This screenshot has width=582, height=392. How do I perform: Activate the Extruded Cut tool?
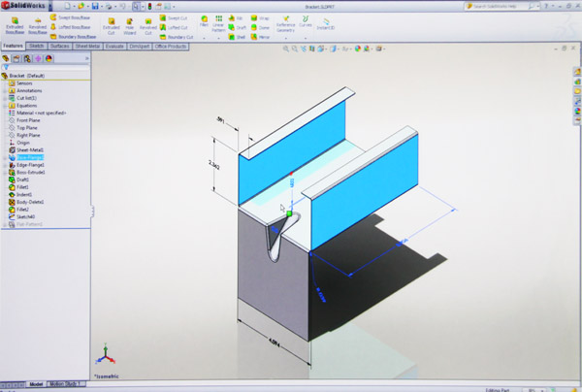(111, 26)
